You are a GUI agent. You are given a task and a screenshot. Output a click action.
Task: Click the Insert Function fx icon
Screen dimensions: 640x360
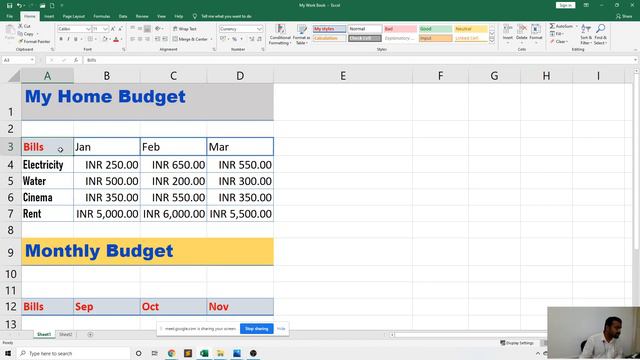(x=76, y=60)
